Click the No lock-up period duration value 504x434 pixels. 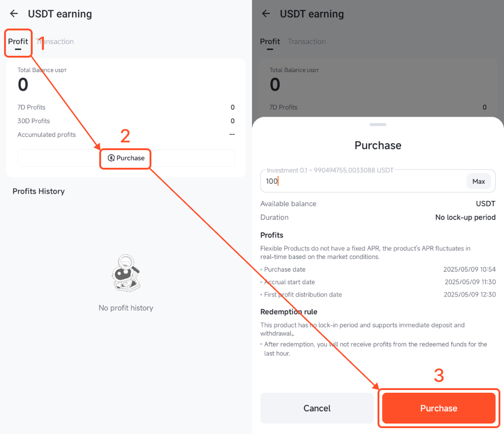pyautogui.click(x=465, y=218)
